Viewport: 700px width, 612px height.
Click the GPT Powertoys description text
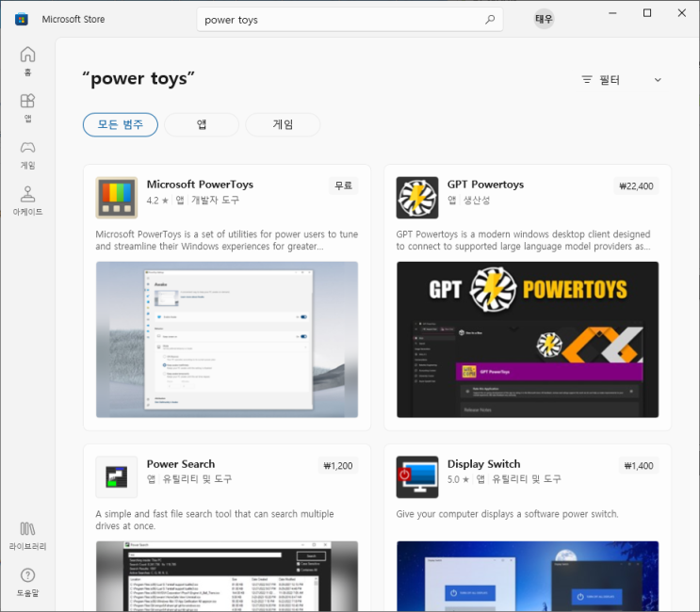tap(523, 240)
